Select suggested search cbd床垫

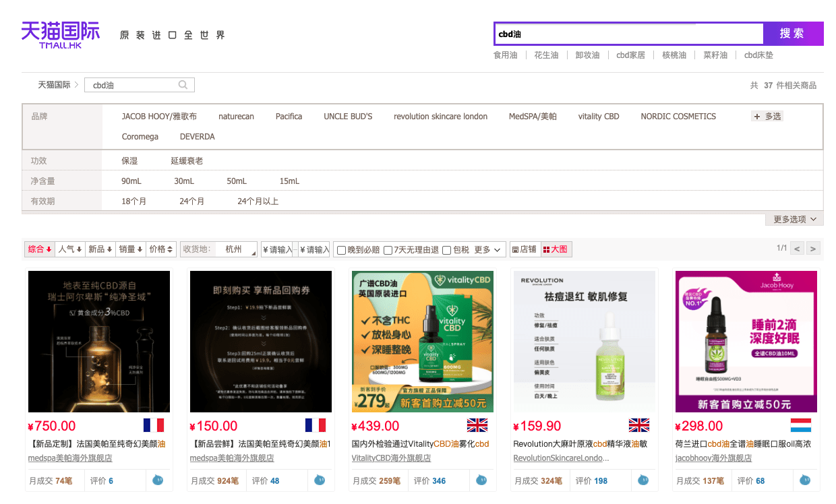pos(759,55)
